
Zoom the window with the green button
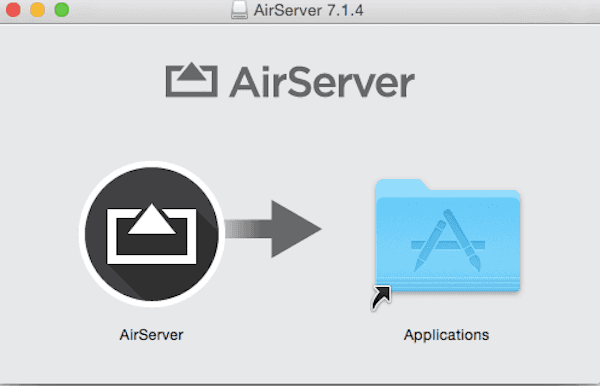pos(62,10)
